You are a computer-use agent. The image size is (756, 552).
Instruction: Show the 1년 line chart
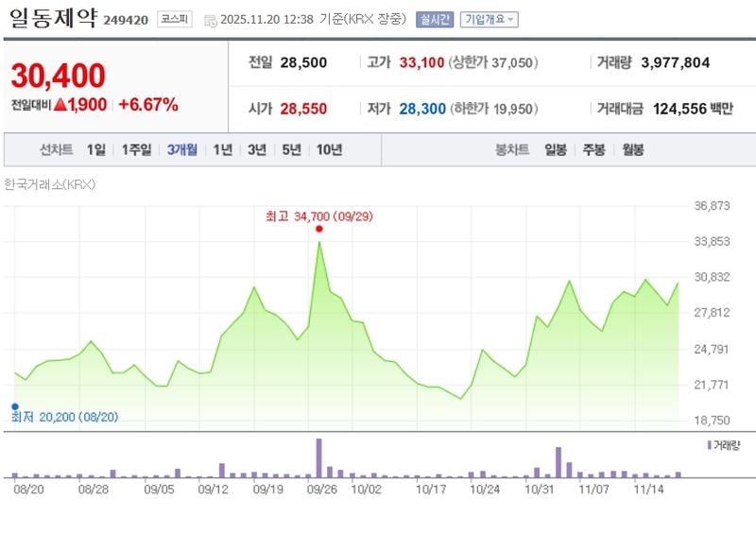click(x=222, y=149)
